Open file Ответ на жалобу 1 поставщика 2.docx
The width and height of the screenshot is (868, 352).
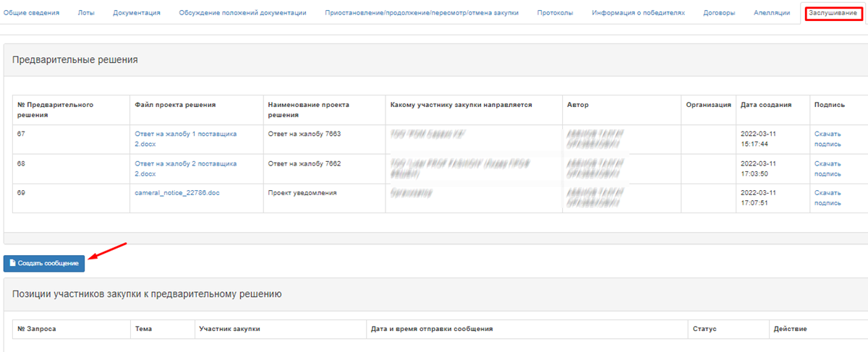pos(185,139)
